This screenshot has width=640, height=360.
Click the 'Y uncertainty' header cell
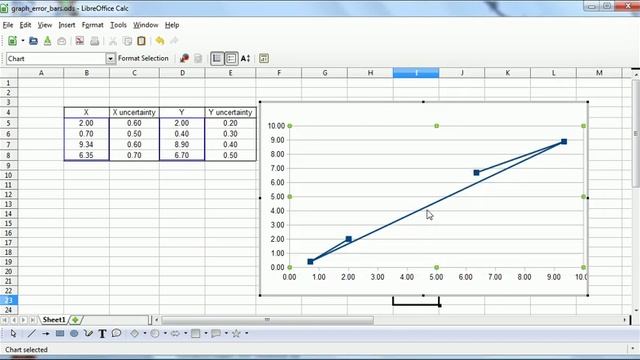(230, 112)
